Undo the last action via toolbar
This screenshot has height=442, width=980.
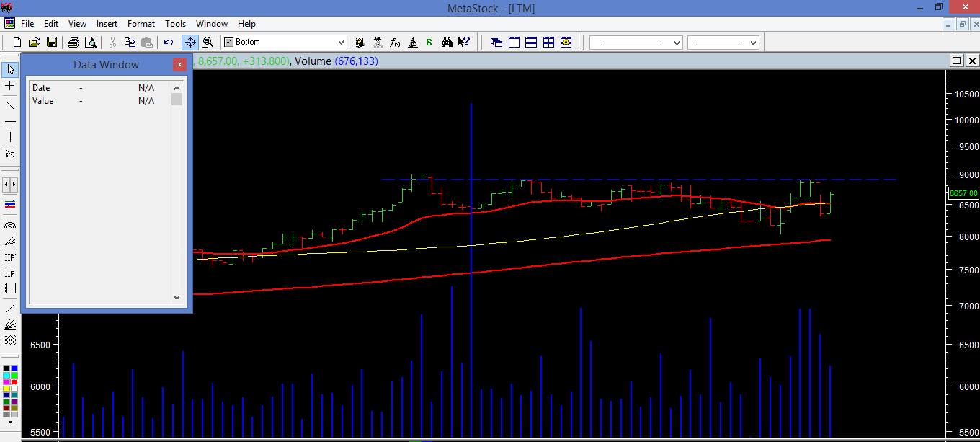(x=169, y=43)
